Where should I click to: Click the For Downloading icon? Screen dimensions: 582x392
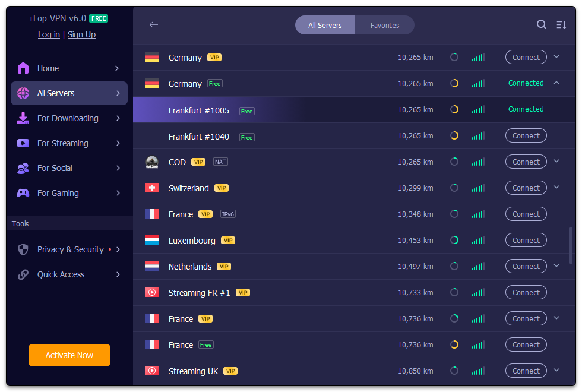coord(23,118)
